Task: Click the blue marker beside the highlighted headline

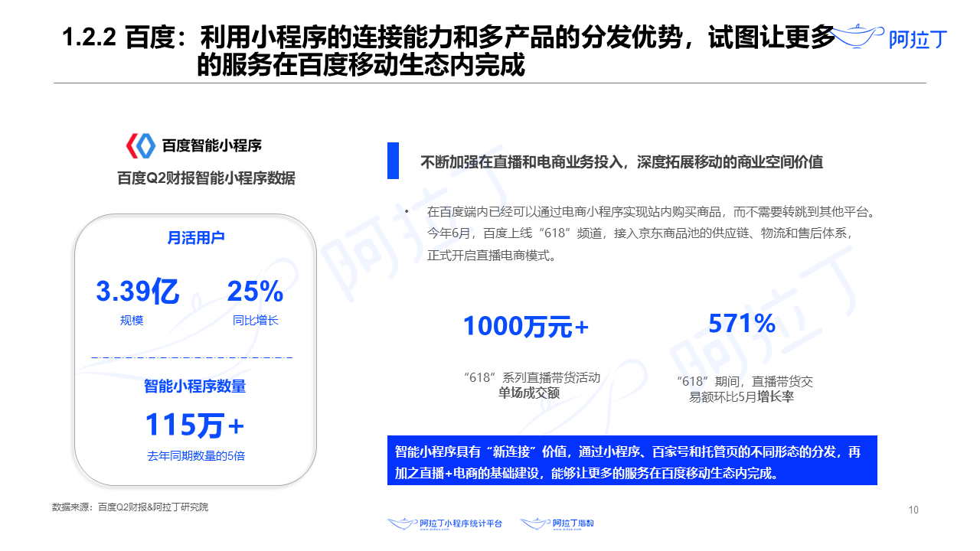Action: click(x=393, y=160)
